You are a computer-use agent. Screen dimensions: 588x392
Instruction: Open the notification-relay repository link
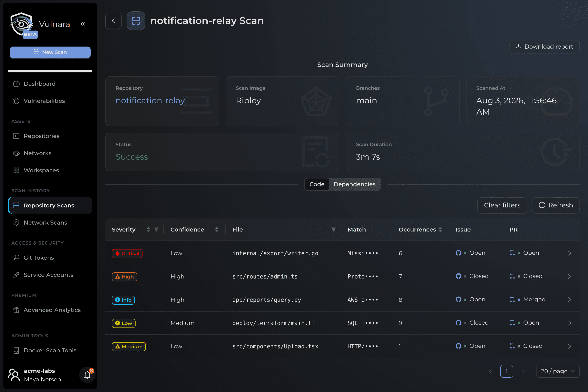point(150,100)
